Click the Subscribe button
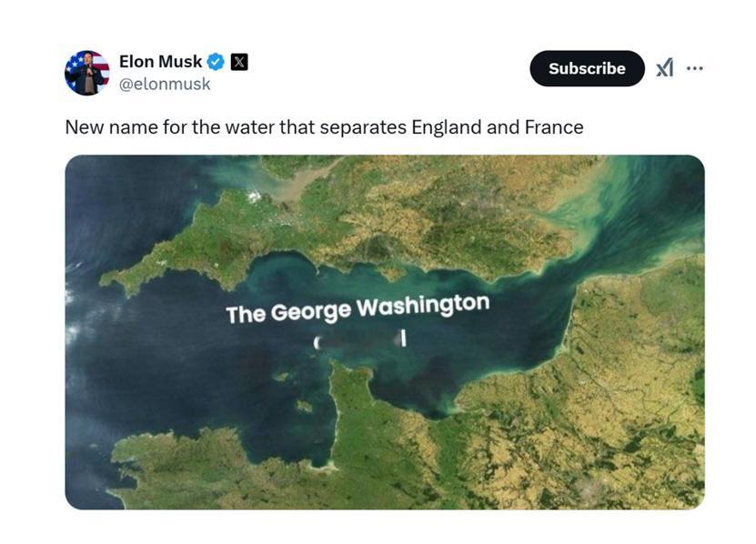 587,68
